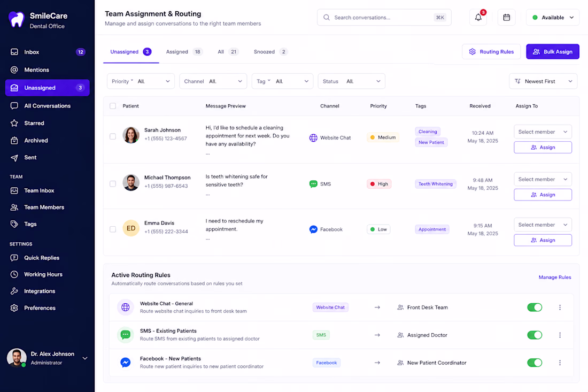The width and height of the screenshot is (588, 392).
Task: Click the green SMS icon of SMS - Existing Patients rule
Action: [125, 335]
